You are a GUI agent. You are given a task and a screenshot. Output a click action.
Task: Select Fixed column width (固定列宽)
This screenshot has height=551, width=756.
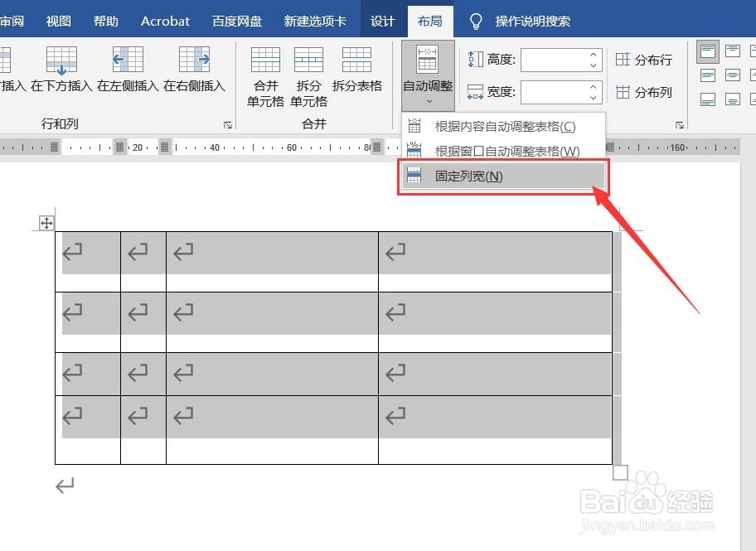[503, 176]
